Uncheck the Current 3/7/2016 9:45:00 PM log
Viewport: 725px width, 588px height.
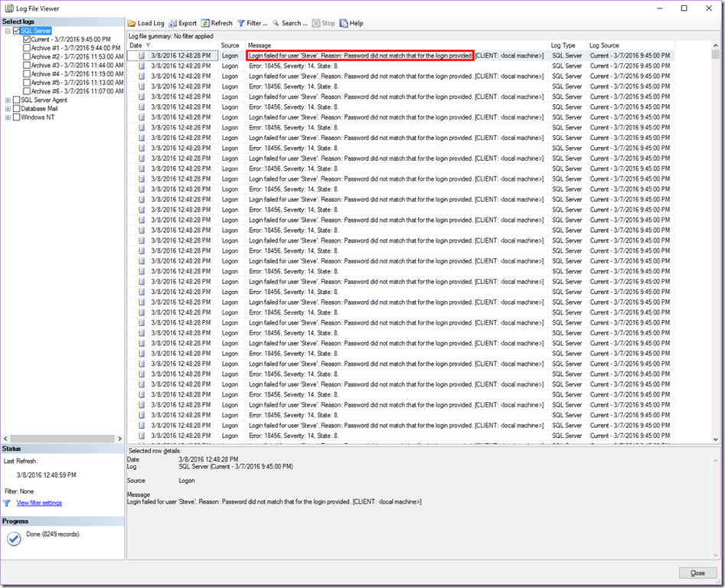pyautogui.click(x=27, y=39)
